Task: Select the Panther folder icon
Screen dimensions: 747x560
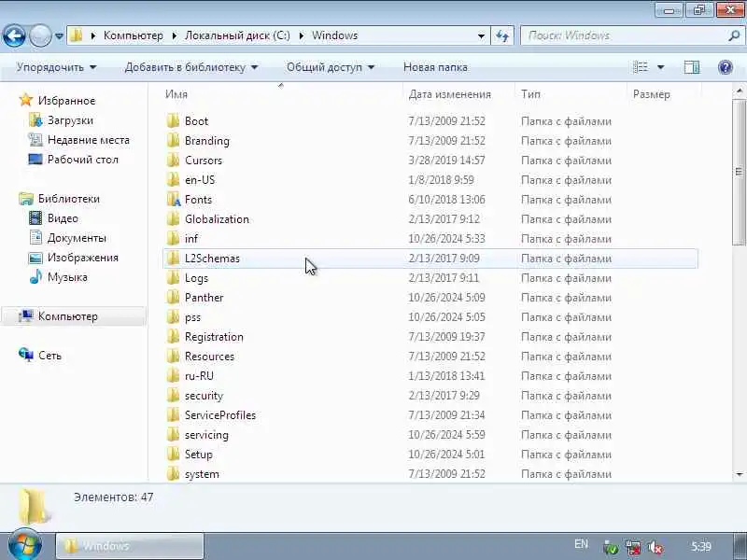Action: [173, 298]
